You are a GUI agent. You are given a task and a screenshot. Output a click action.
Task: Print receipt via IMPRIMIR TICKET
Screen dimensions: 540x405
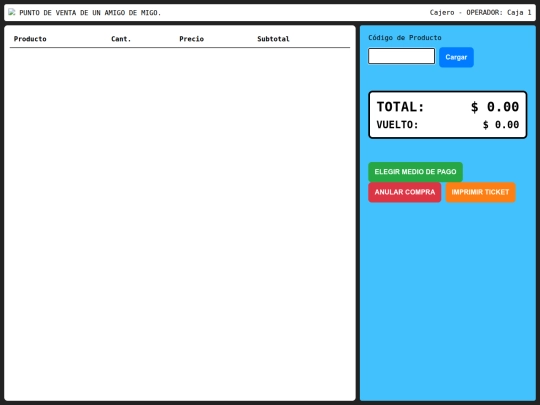(480, 192)
